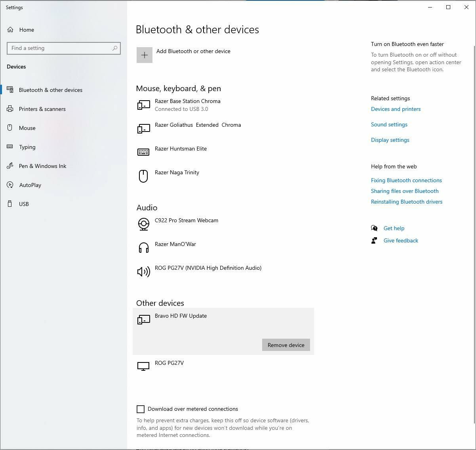The width and height of the screenshot is (476, 450).
Task: Click the Typing keyboard icon in sidebar
Action: [x=10, y=147]
